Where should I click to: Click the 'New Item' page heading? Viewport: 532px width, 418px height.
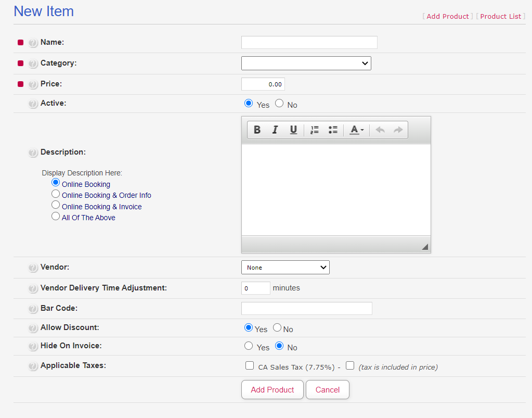pyautogui.click(x=44, y=11)
